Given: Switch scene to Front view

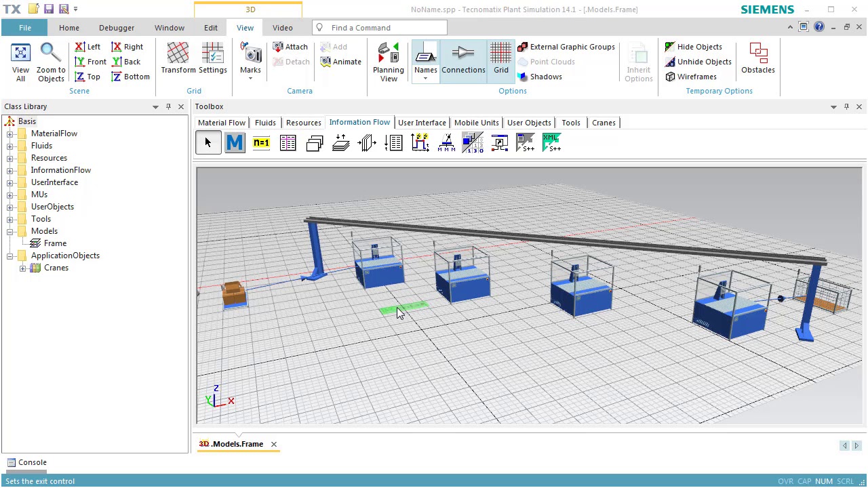Looking at the screenshot, I should tap(90, 62).
